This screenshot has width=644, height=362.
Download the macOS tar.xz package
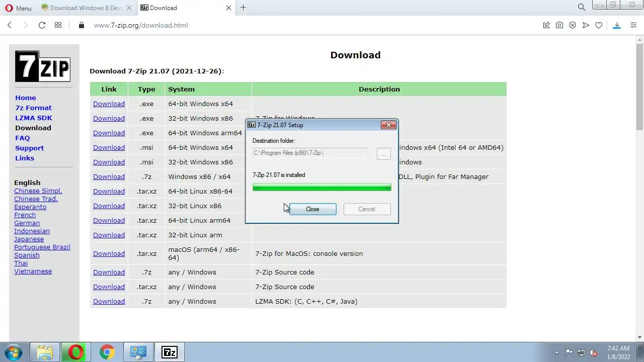109,253
